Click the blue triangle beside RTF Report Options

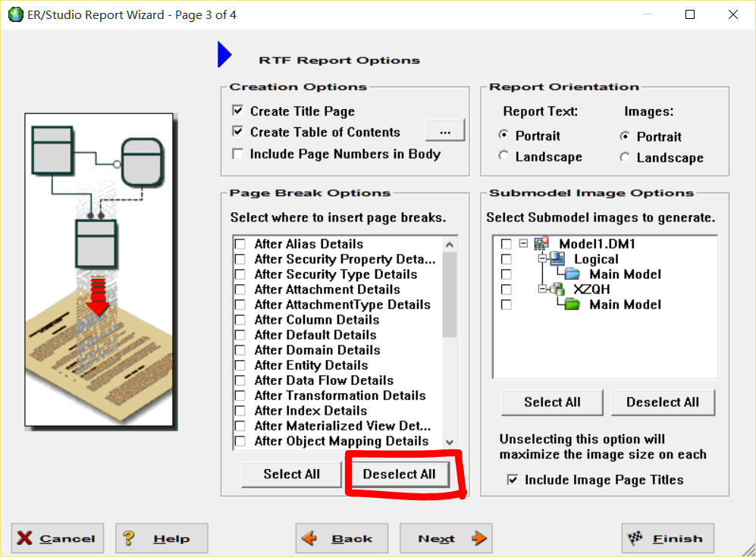tap(224, 55)
